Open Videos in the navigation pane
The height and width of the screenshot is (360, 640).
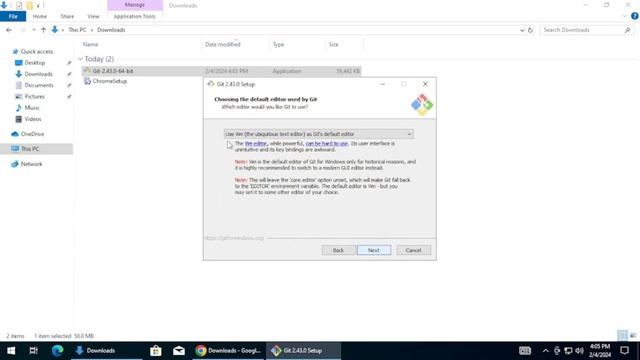pyautogui.click(x=33, y=119)
